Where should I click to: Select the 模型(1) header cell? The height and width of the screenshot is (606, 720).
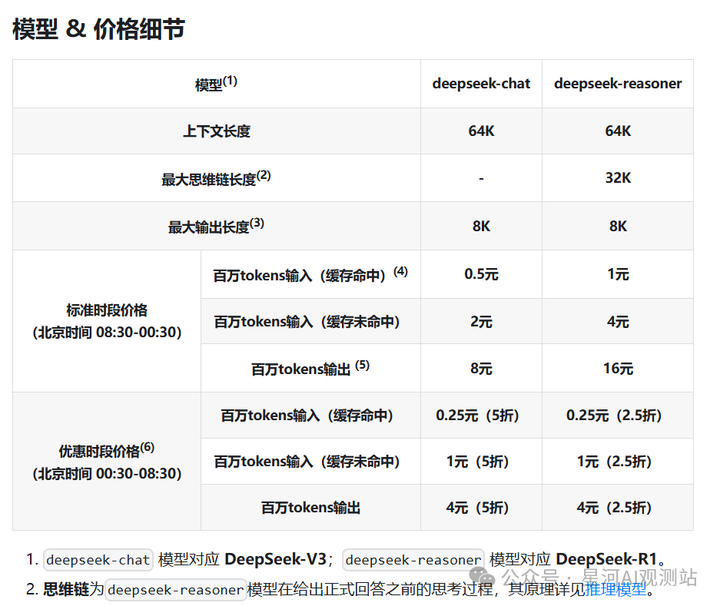[x=216, y=84]
